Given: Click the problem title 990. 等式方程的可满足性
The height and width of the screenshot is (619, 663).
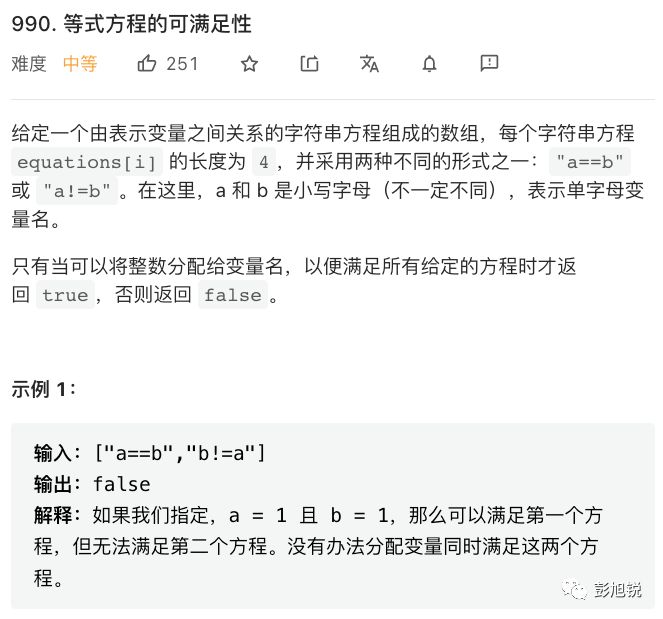Looking at the screenshot, I should point(132,24).
